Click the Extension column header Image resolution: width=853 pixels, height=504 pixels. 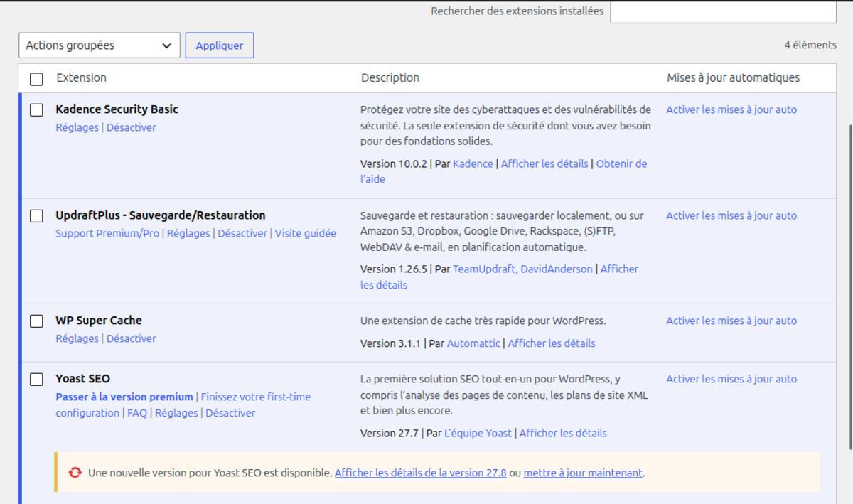pyautogui.click(x=81, y=78)
